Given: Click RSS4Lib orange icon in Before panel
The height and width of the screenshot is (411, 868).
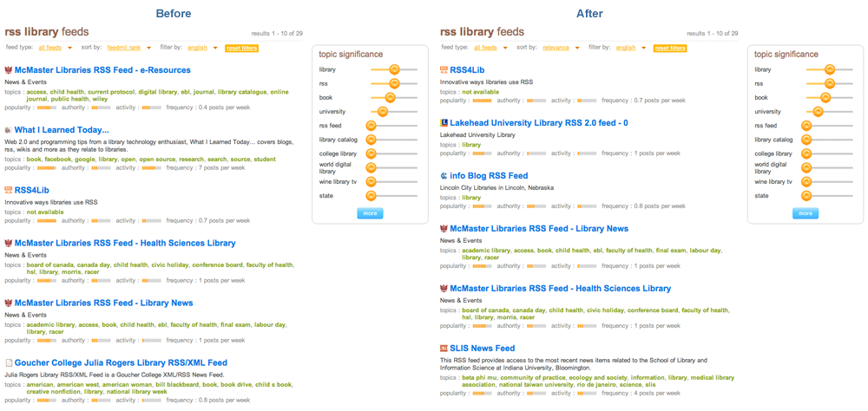Looking at the screenshot, I should pos(9,190).
